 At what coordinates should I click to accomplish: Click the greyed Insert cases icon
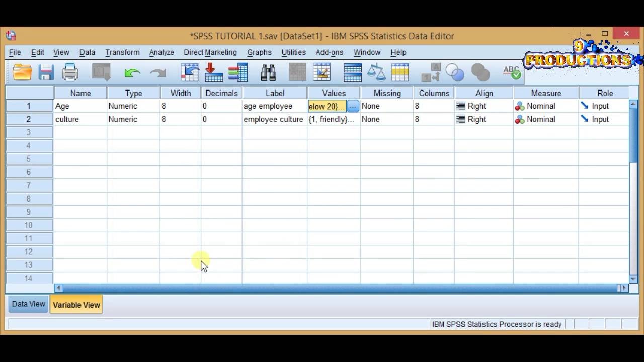(297, 73)
